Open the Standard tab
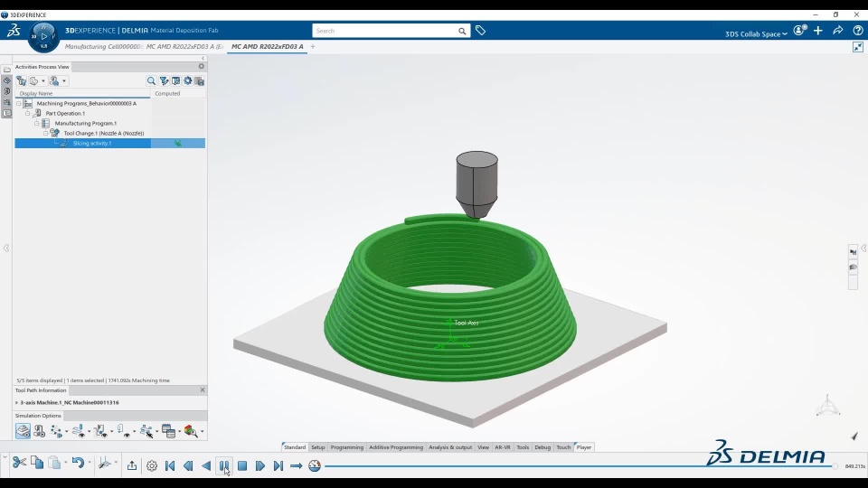868x488 pixels. [295, 447]
